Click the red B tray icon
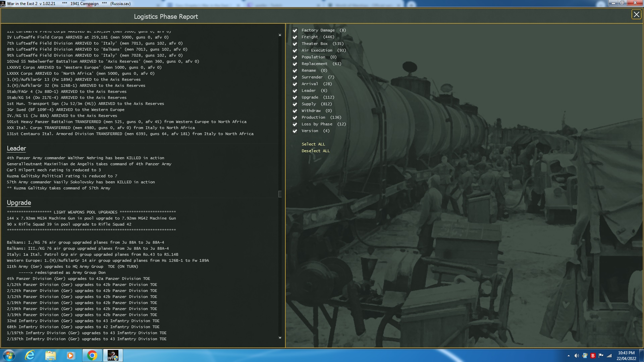644x362 pixels. 593,356
